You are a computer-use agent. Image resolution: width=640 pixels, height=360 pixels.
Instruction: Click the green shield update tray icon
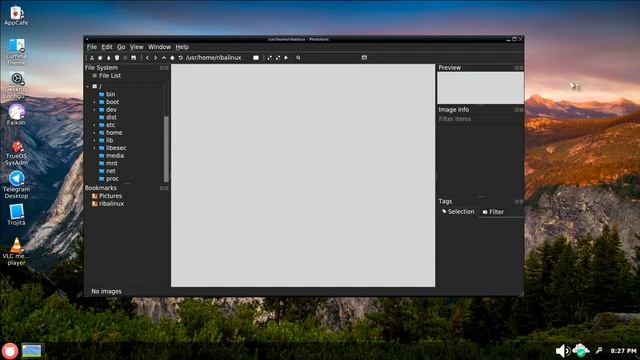(x=580, y=351)
